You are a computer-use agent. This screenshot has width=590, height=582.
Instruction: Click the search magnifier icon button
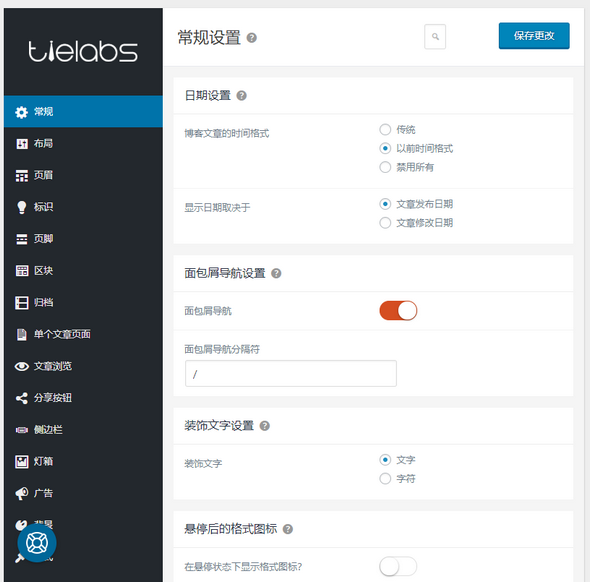click(435, 36)
